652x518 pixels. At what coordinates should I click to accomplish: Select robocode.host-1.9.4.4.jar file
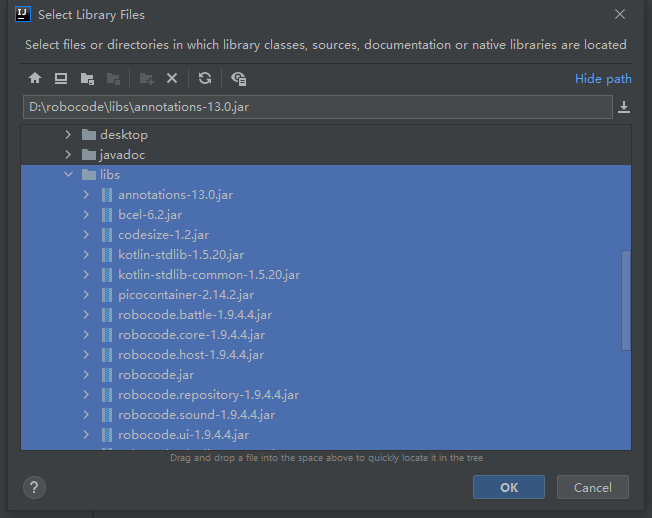point(326,355)
